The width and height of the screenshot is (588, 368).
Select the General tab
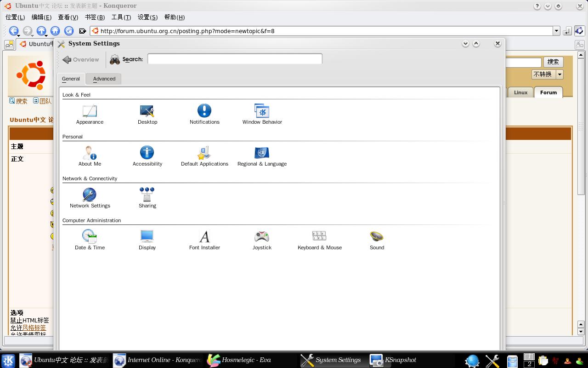(x=71, y=79)
